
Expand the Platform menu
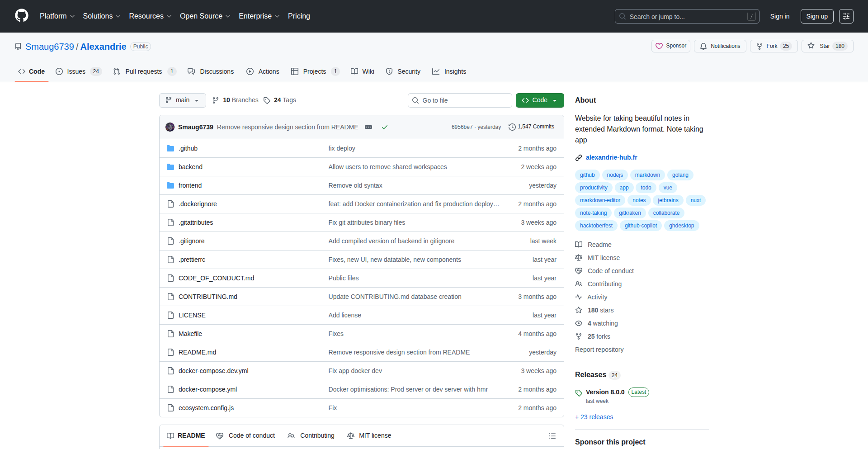tap(57, 16)
